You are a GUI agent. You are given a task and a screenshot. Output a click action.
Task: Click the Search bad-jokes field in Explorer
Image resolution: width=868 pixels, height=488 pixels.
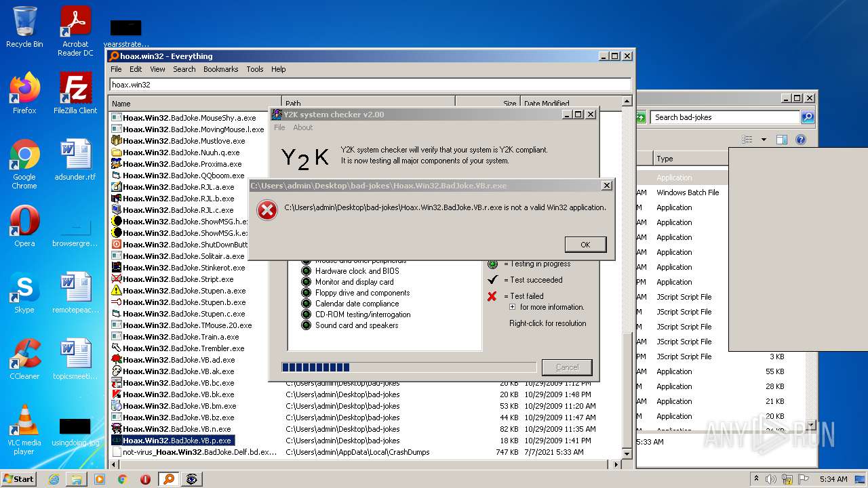pyautogui.click(x=724, y=117)
